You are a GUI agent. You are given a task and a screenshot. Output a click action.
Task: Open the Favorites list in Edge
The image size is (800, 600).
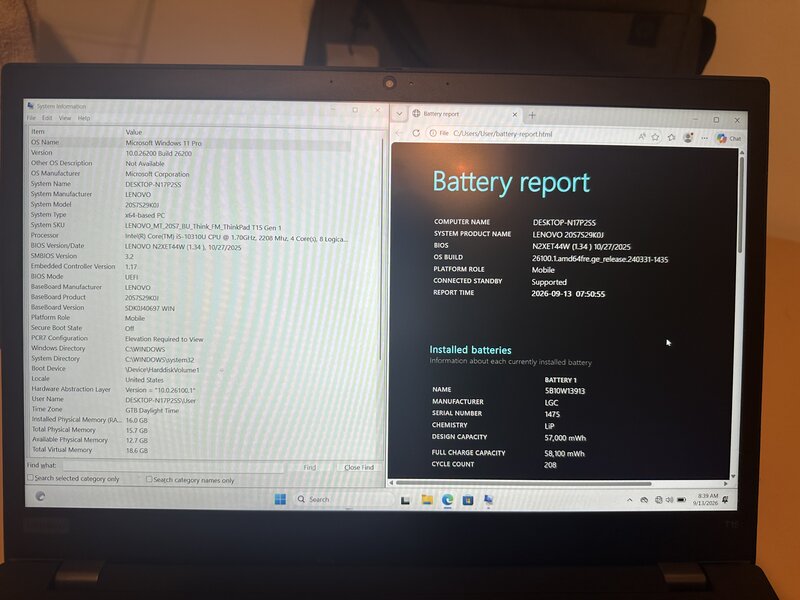click(x=671, y=137)
